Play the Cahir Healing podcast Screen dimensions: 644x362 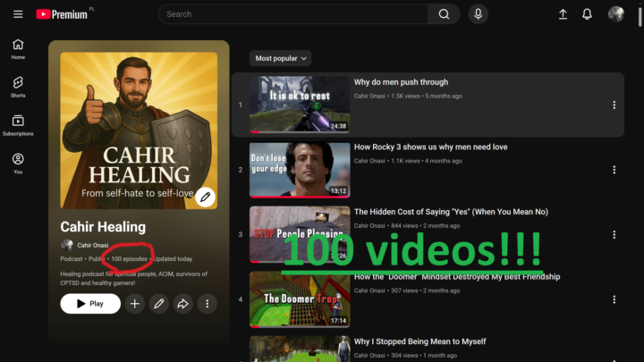click(90, 304)
